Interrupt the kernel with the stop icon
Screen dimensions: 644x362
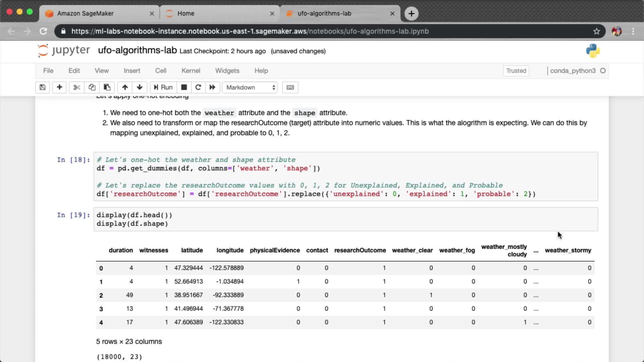184,87
